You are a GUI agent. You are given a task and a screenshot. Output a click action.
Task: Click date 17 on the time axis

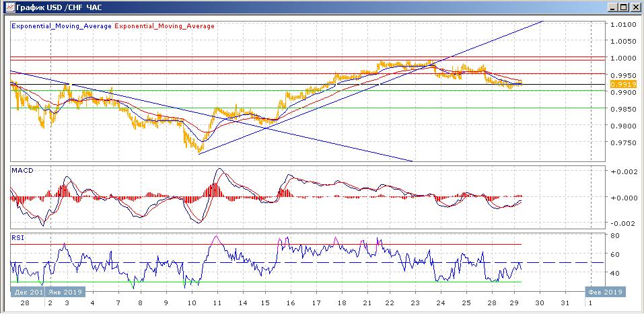point(316,303)
